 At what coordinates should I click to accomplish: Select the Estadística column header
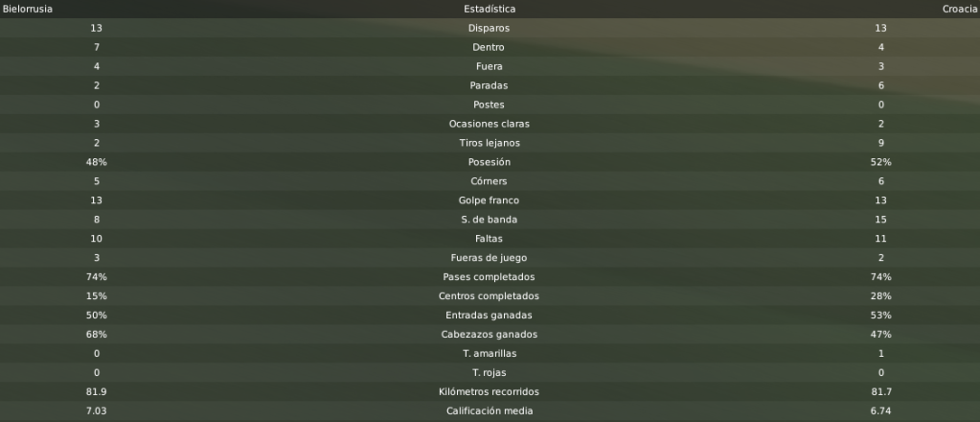tap(490, 10)
